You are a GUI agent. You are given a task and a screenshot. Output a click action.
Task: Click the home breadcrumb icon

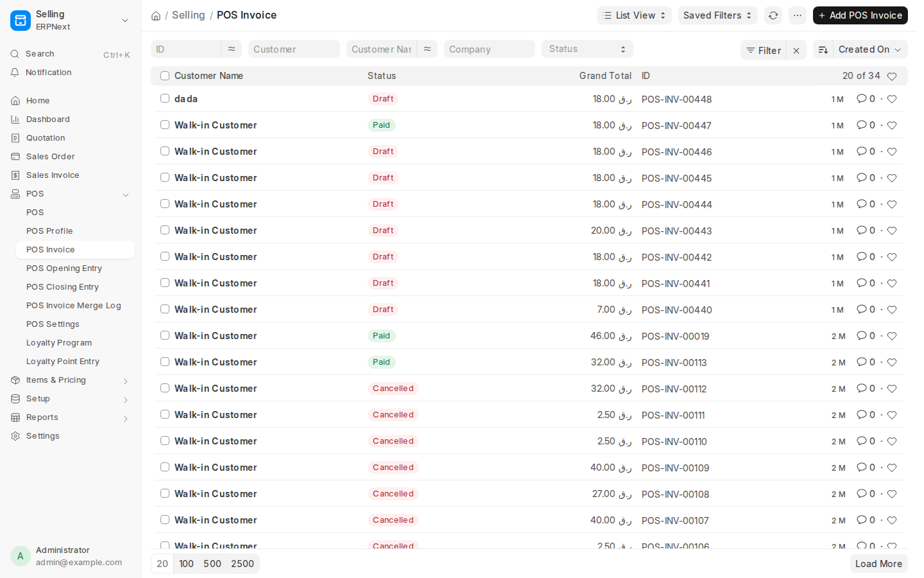156,15
